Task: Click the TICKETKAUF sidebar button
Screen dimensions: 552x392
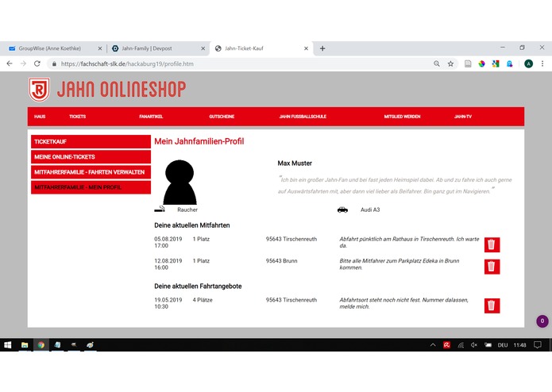Action: (x=91, y=142)
